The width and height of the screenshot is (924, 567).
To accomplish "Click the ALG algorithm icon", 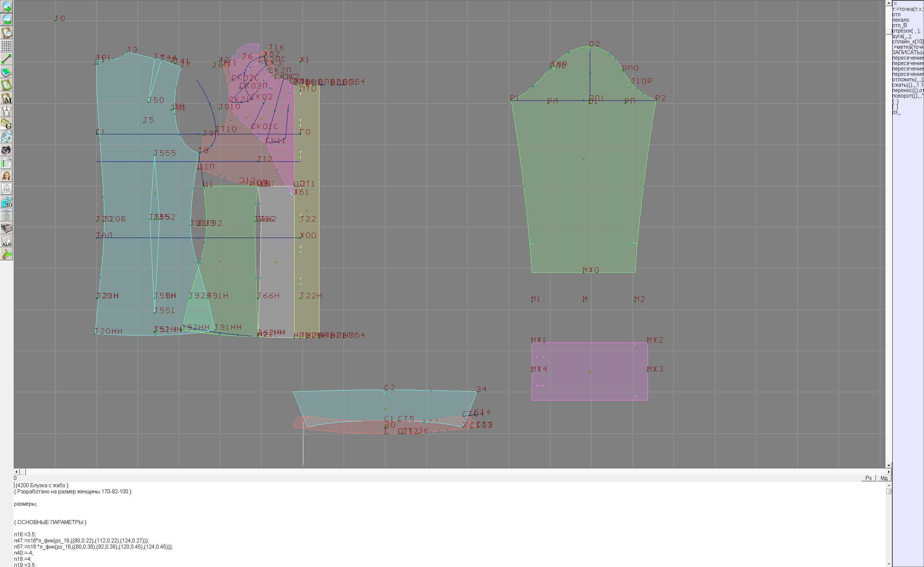I will point(6,241).
